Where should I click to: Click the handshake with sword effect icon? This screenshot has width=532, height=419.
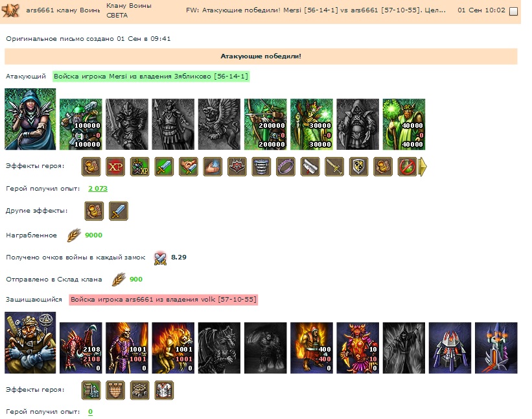point(189,167)
